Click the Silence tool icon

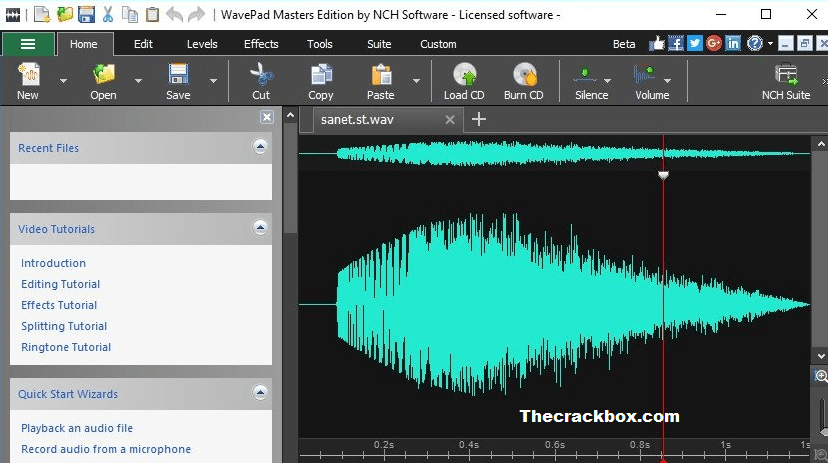pos(586,75)
